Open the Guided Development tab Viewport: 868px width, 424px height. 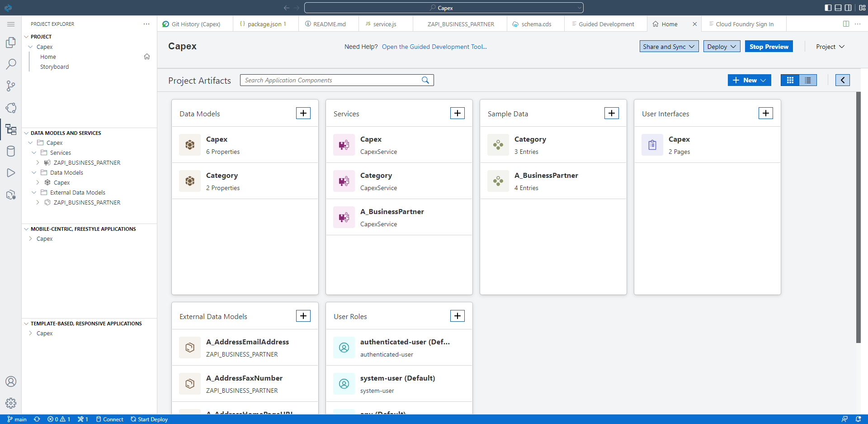606,24
